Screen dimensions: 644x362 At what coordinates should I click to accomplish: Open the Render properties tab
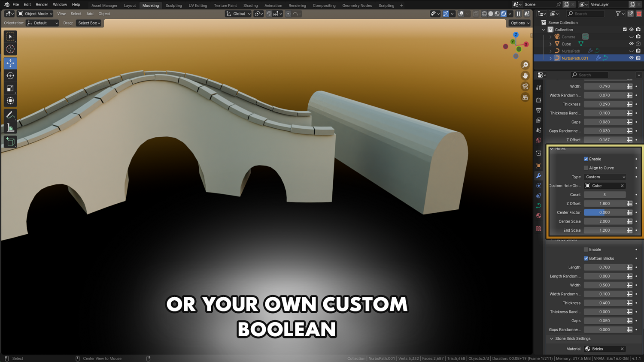click(539, 100)
